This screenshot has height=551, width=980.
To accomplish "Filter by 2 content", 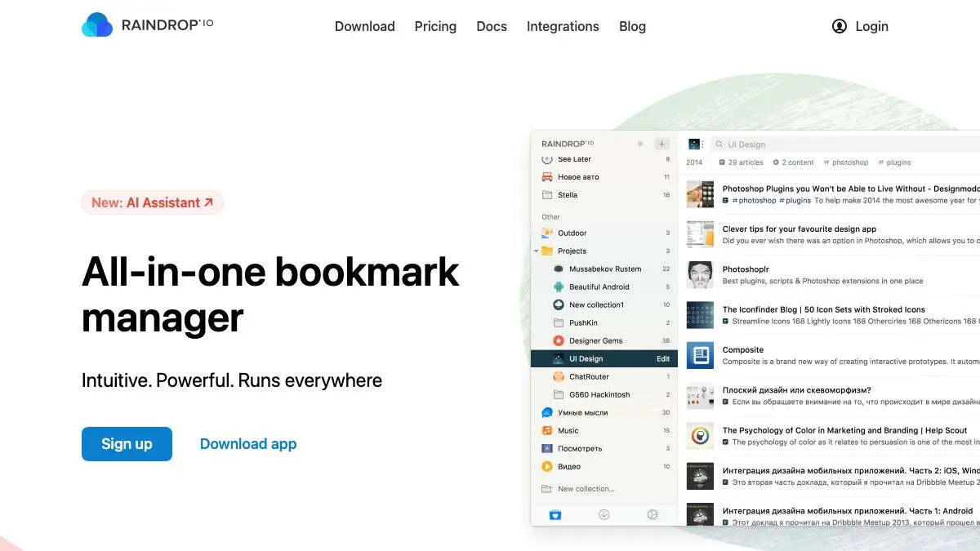I will coord(794,162).
